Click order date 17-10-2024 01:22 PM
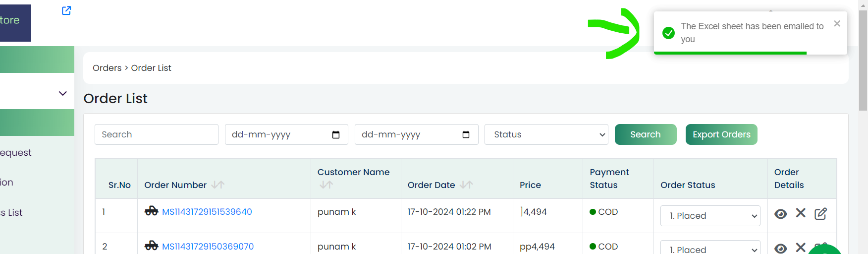The width and height of the screenshot is (868, 254). [x=449, y=212]
